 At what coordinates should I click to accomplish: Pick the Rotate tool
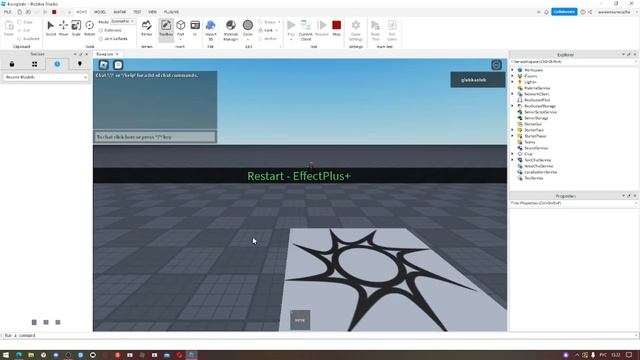click(89, 28)
